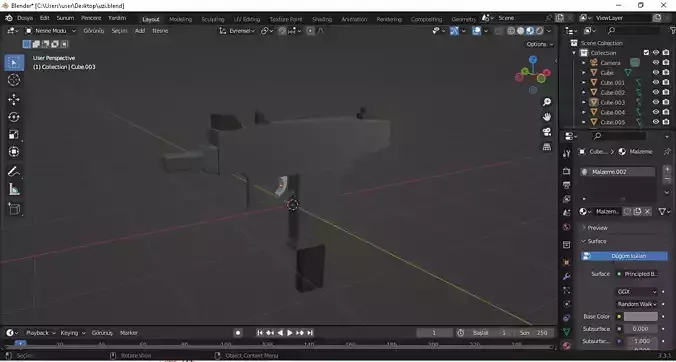Open the Material properties tab
The height and width of the screenshot is (362, 676).
[x=566, y=345]
